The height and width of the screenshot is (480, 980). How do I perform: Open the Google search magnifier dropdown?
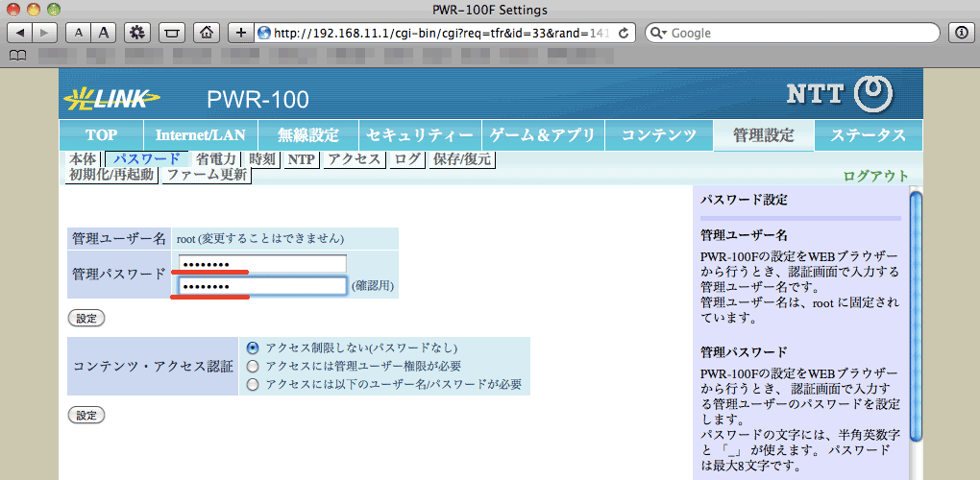tap(659, 33)
